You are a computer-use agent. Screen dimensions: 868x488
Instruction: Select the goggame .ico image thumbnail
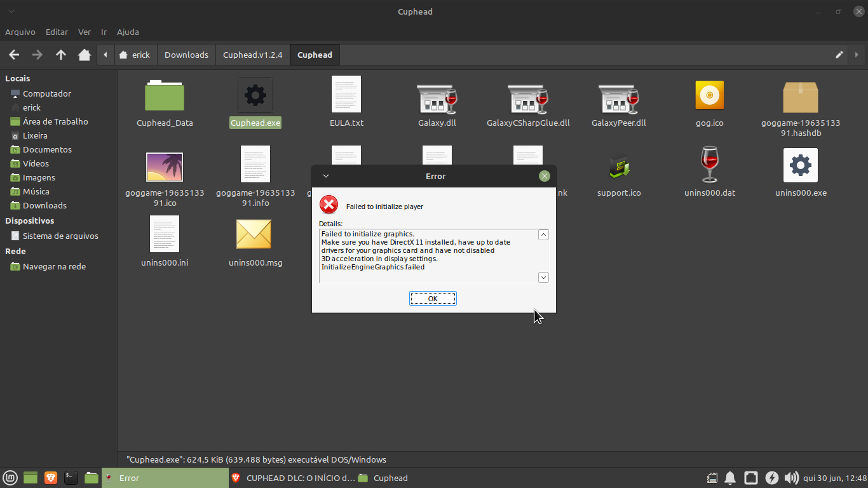pyautogui.click(x=165, y=167)
